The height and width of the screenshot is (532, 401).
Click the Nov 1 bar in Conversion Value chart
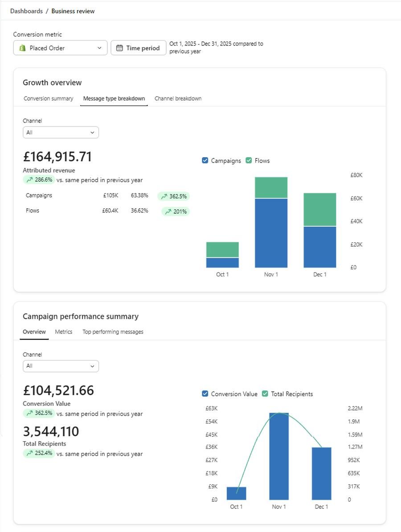(279, 456)
